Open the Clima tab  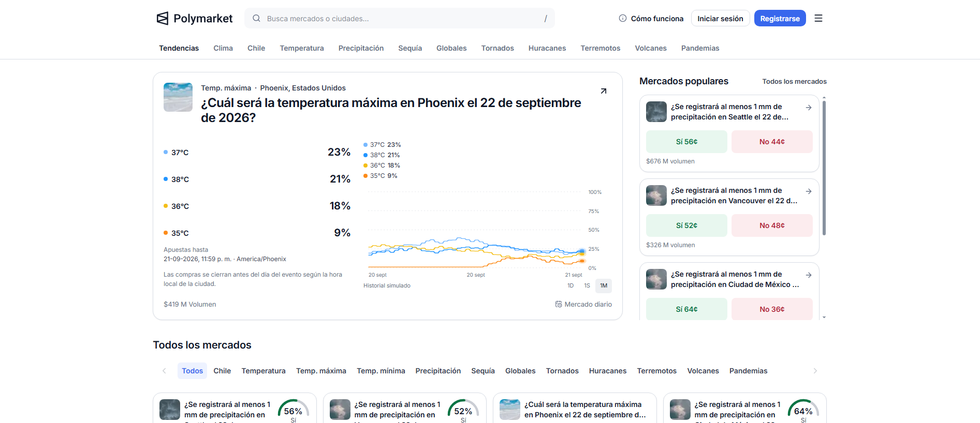223,48
